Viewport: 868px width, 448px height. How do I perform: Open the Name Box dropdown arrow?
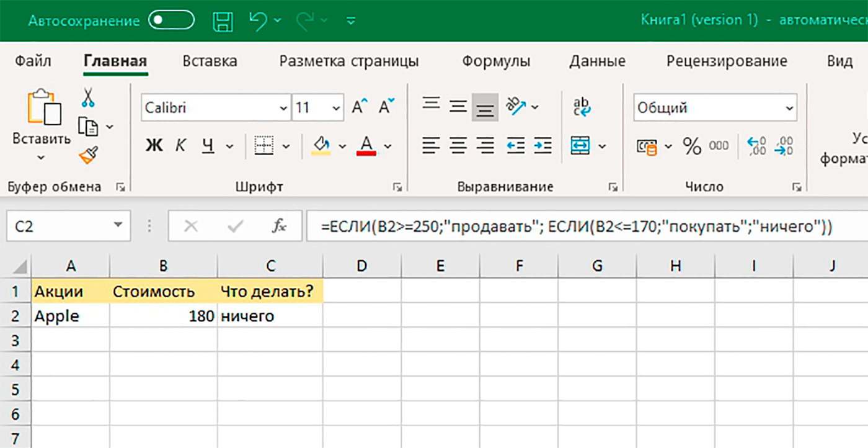(x=118, y=227)
